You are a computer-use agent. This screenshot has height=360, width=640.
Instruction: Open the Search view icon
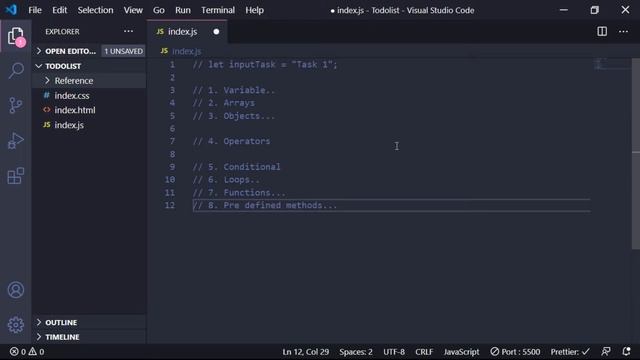pyautogui.click(x=16, y=71)
